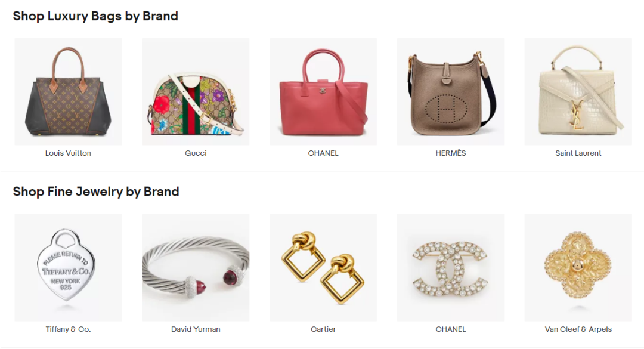Click the Saint Laurent text label

(578, 153)
